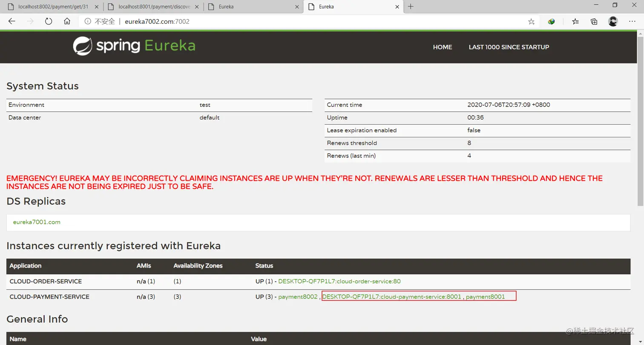The image size is (644, 345).
Task: Open LAST 1000 SINCE STARTUP page
Action: click(x=509, y=47)
